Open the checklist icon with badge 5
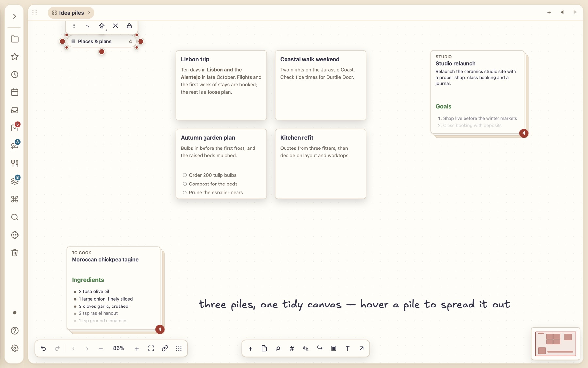588x368 pixels. [15, 128]
